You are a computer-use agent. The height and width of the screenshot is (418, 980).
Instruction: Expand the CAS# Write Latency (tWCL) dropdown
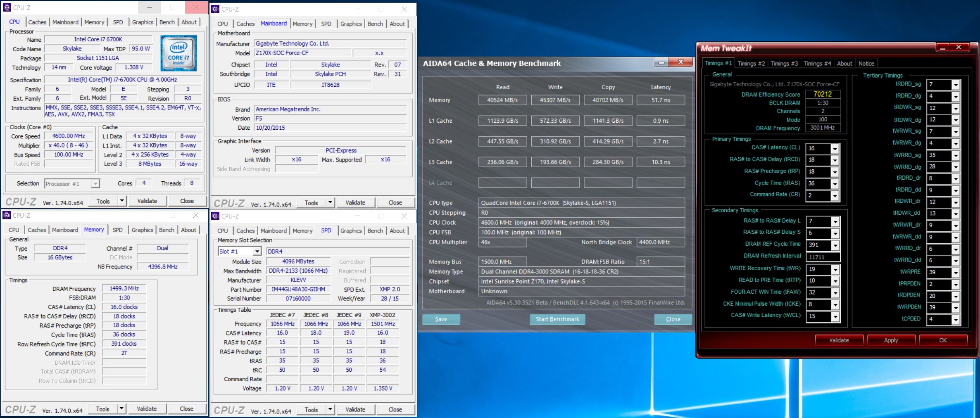click(835, 317)
